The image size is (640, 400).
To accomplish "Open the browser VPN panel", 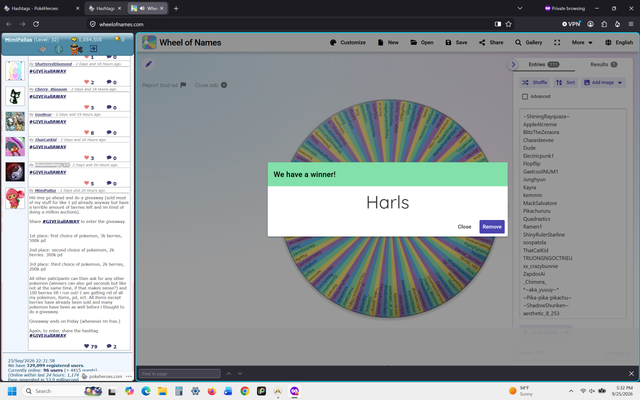I will pos(571,24).
